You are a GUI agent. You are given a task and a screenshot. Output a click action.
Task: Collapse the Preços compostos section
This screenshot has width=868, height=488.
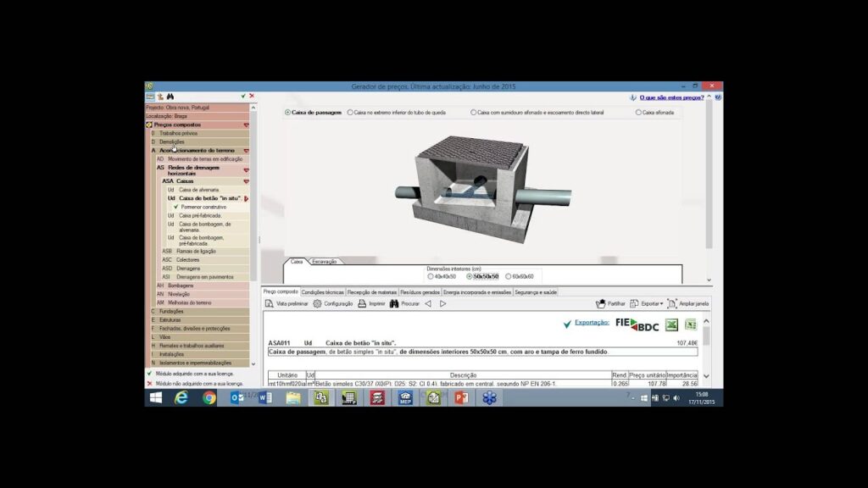coord(247,125)
